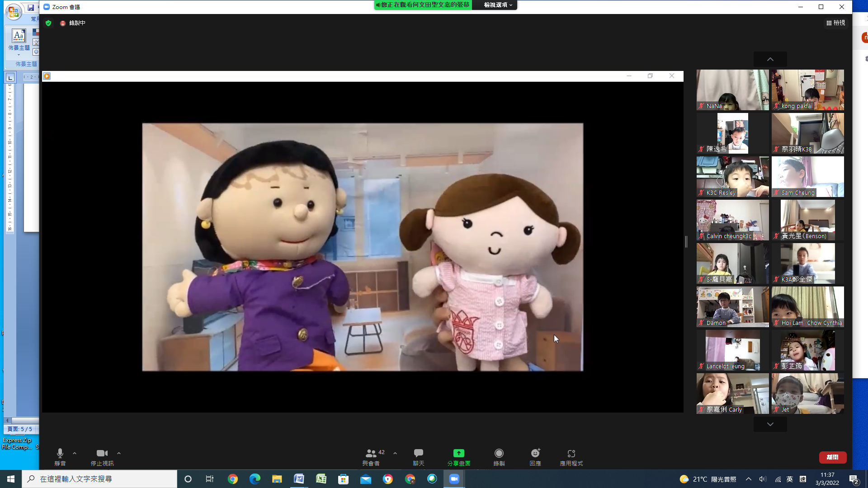This screenshot has height=488, width=868.
Task: Click Word page count 頁面: 5/5
Action: pyautogui.click(x=20, y=429)
